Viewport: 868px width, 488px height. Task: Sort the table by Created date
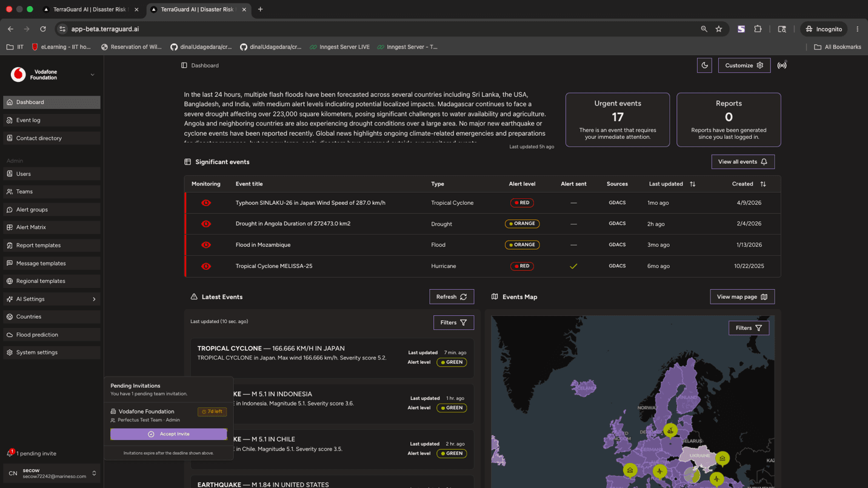tap(763, 184)
